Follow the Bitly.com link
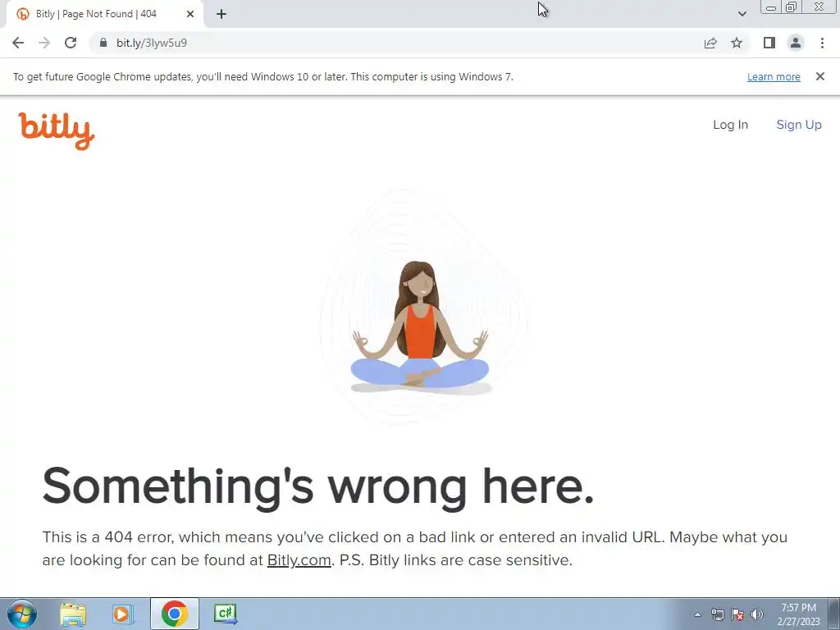This screenshot has width=840, height=630. [299, 559]
